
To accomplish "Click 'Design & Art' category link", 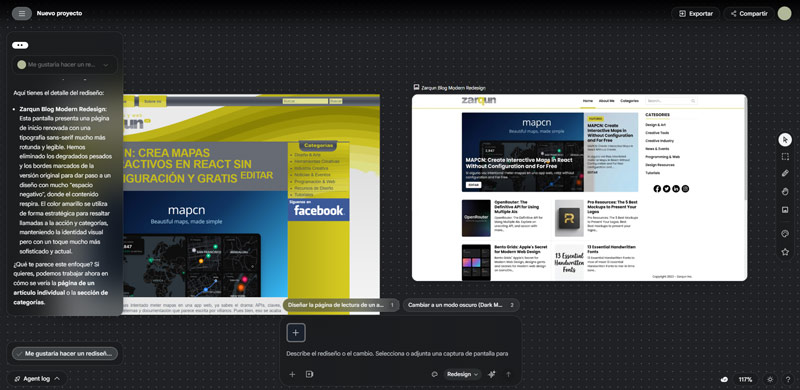I will click(x=655, y=125).
